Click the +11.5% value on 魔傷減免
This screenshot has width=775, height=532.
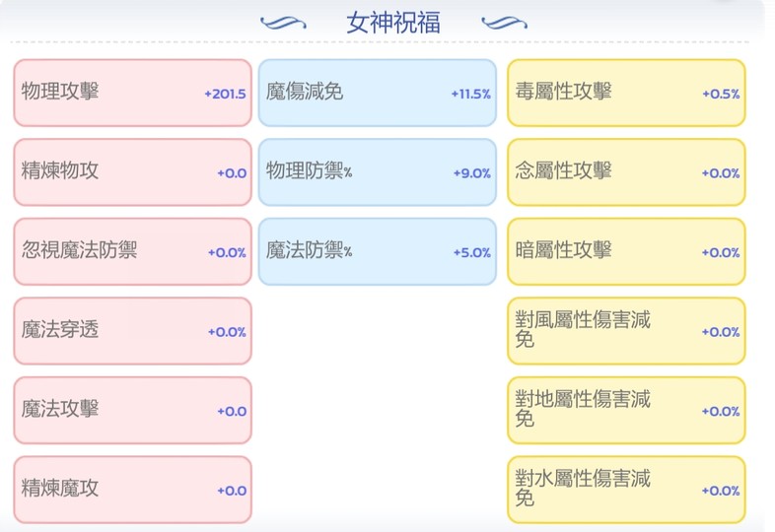pos(470,95)
